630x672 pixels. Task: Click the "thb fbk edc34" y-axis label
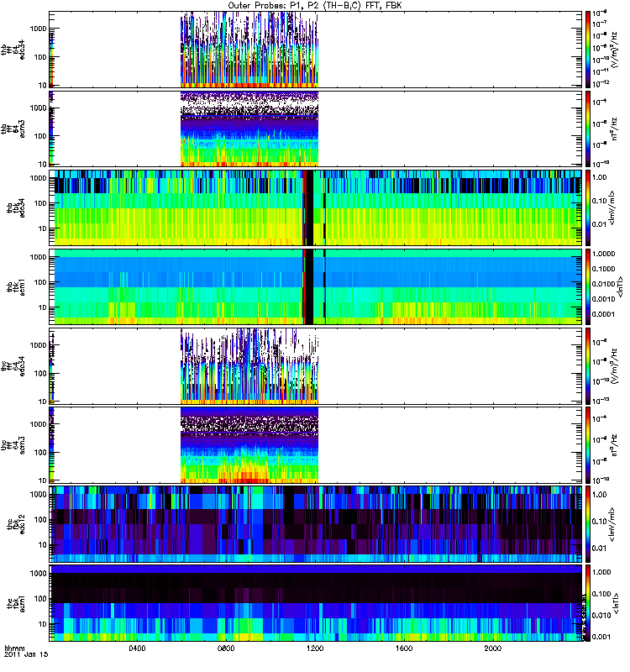(x=15, y=207)
